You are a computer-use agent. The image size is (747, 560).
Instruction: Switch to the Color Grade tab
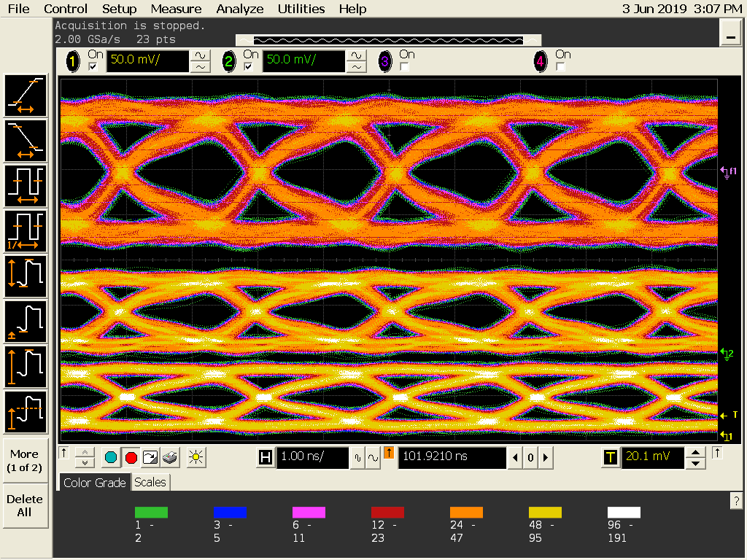click(94, 483)
